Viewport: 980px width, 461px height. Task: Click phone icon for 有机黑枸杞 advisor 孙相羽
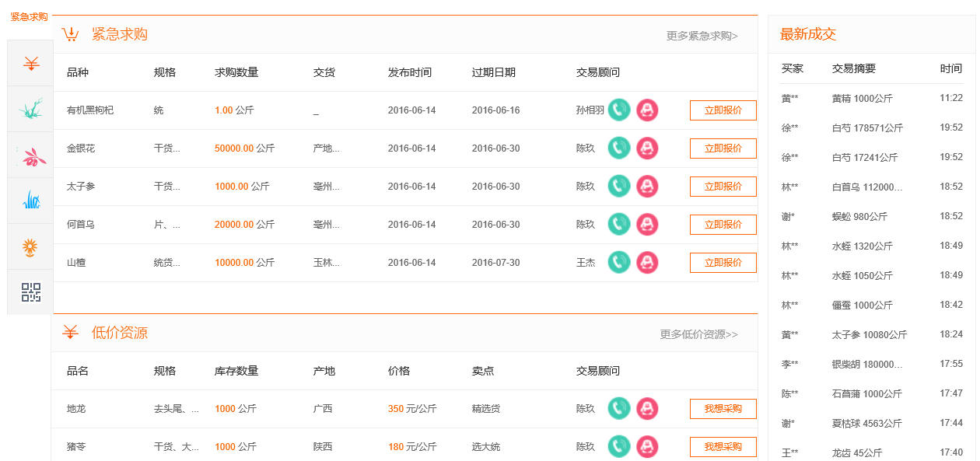pyautogui.click(x=619, y=110)
